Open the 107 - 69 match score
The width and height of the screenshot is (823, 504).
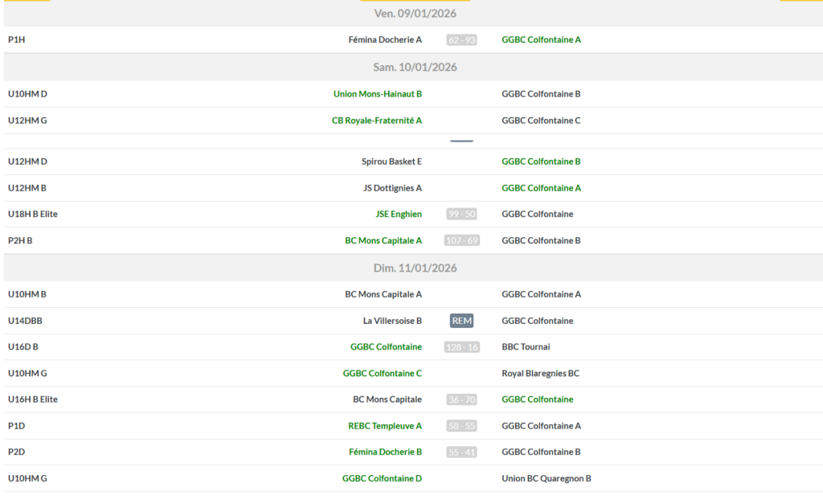coord(461,240)
